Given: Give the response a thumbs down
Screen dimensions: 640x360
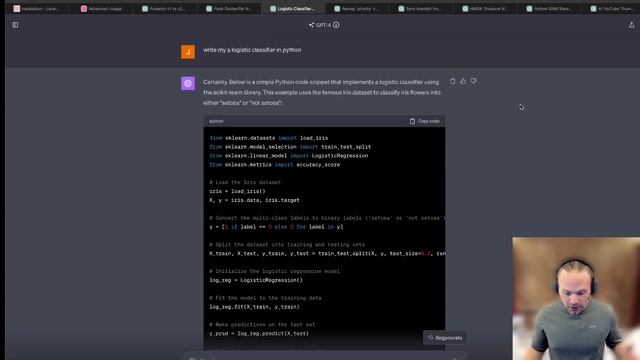Looking at the screenshot, I should point(474,81).
